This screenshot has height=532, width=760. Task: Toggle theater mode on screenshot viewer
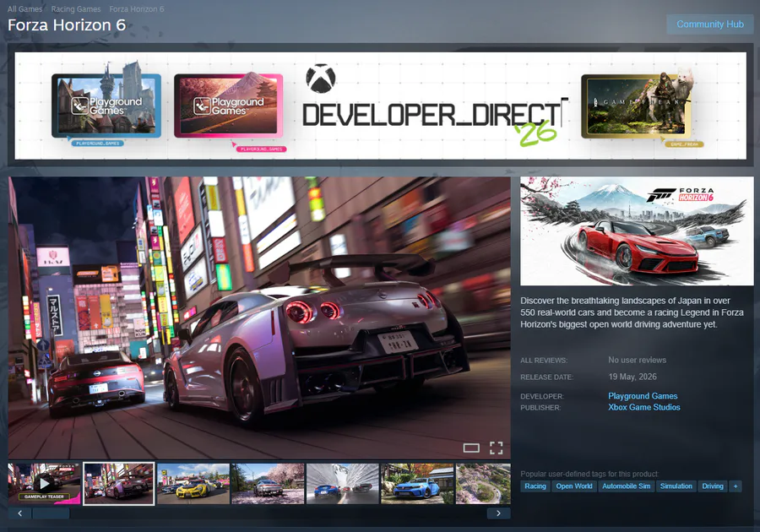pyautogui.click(x=471, y=448)
